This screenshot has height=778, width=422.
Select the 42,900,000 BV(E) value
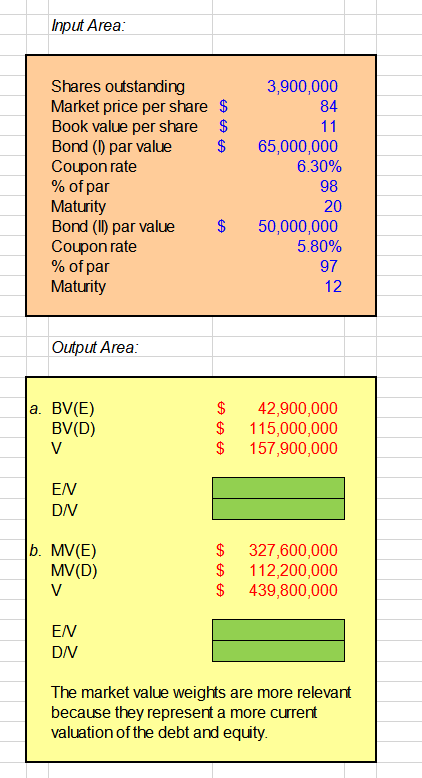(x=298, y=408)
